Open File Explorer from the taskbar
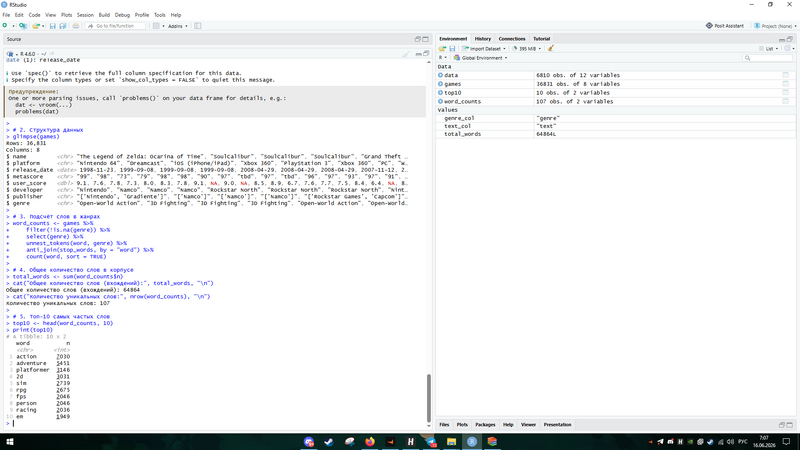800x450 pixels. [x=452, y=442]
